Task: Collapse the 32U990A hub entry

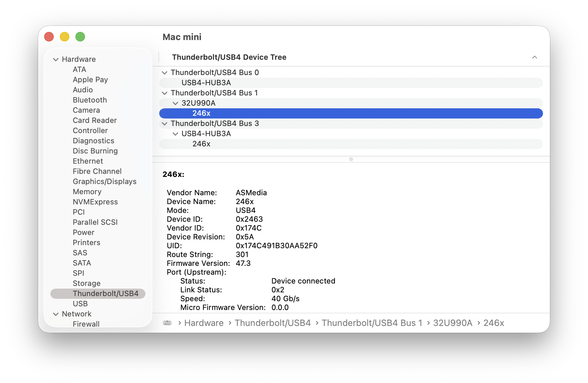Action: pos(175,103)
